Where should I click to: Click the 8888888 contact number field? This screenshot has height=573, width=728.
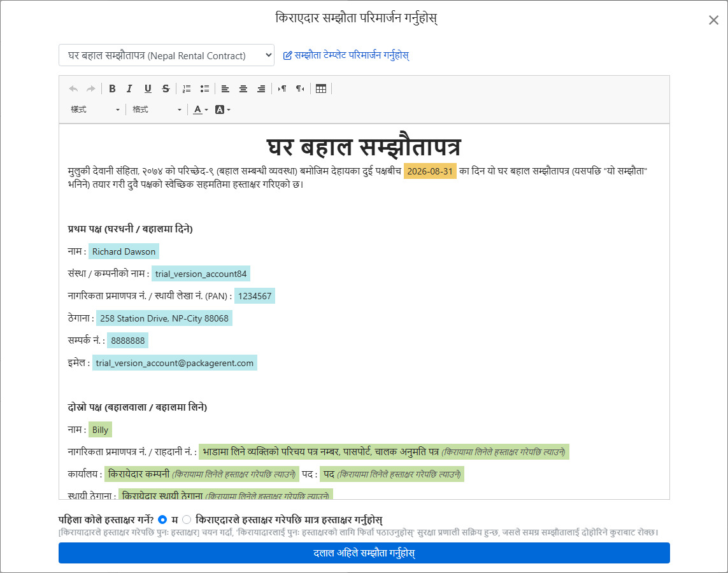pos(127,341)
